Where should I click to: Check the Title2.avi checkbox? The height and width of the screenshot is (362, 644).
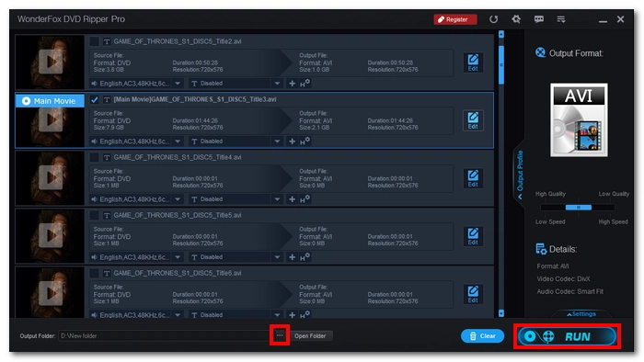[x=94, y=41]
